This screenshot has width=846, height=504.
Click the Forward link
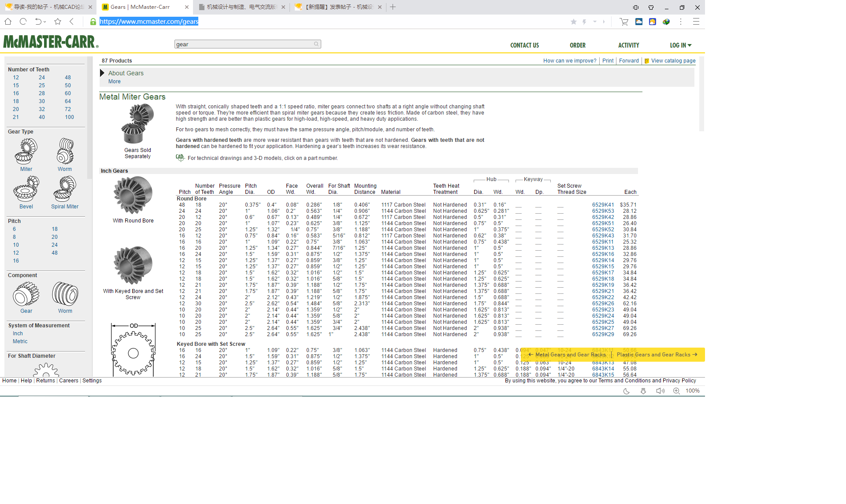coord(629,61)
